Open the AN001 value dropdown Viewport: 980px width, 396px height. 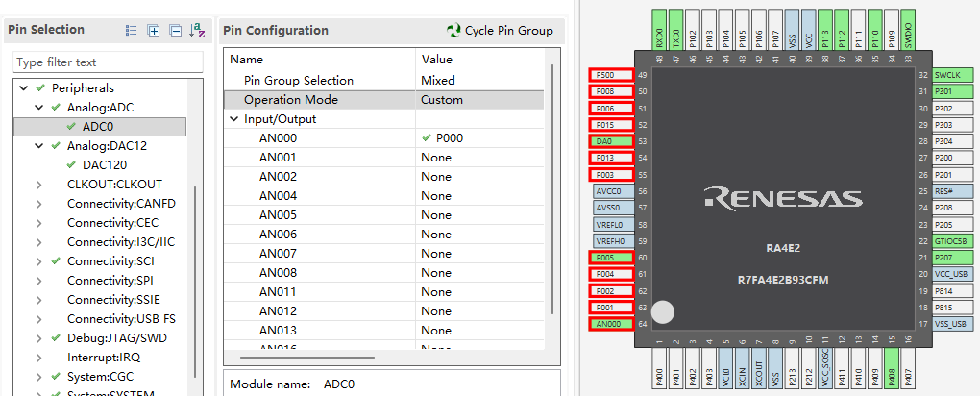tap(480, 158)
